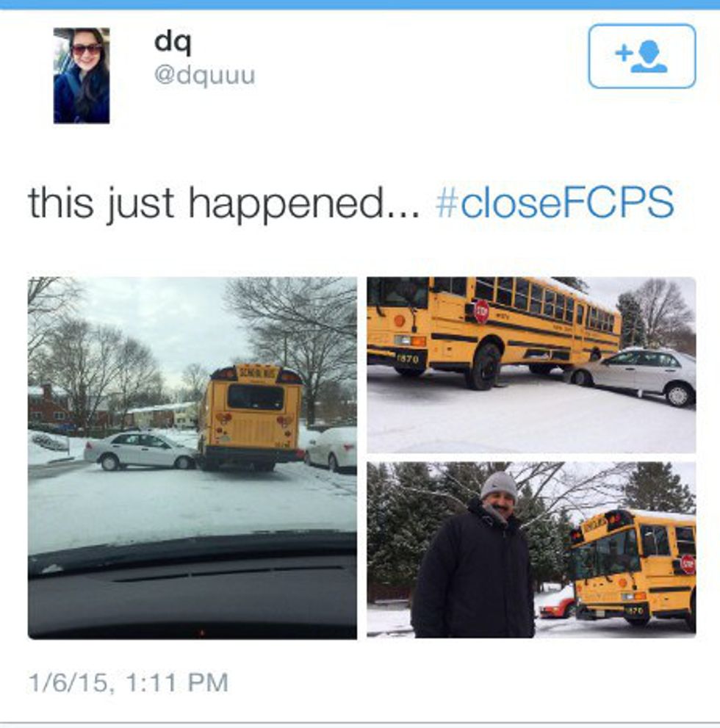Tap the follow user icon button
Screen dimensions: 720x728
click(641, 56)
